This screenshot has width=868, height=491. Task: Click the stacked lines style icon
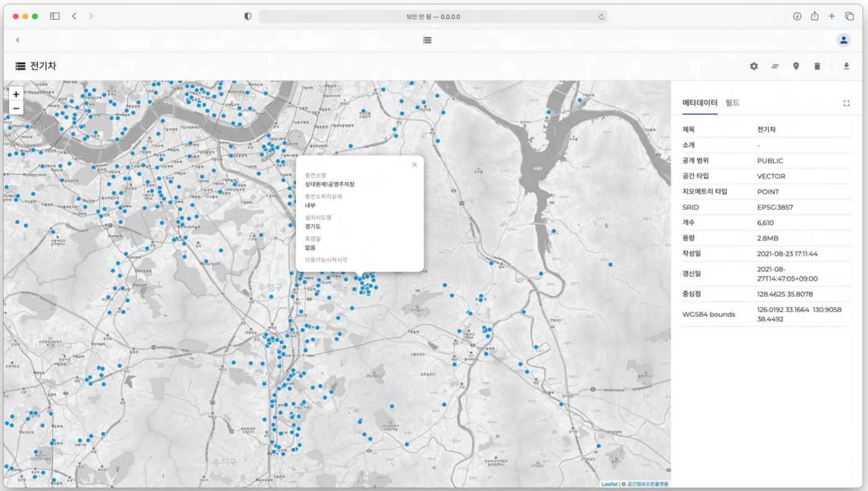click(x=775, y=66)
